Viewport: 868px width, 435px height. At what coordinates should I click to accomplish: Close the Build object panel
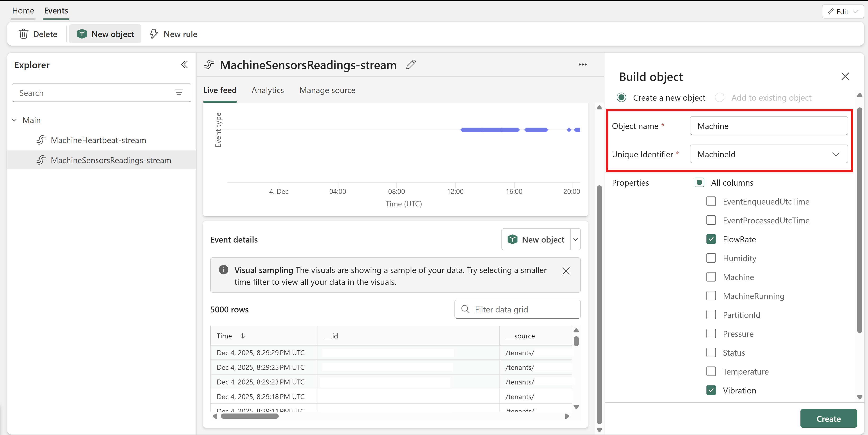tap(845, 77)
